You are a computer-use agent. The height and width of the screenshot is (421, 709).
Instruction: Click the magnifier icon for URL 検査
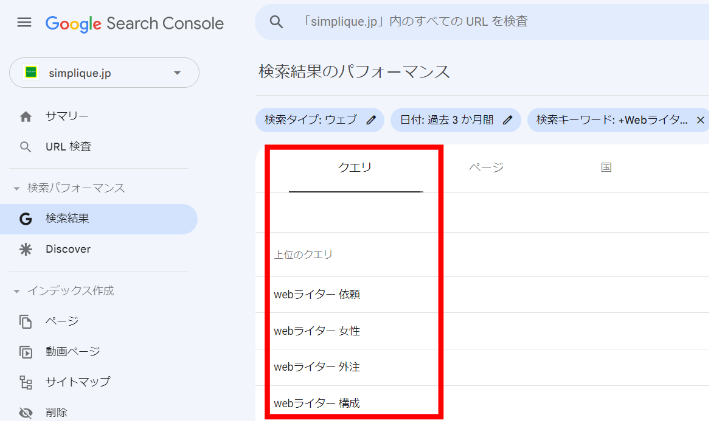point(26,147)
